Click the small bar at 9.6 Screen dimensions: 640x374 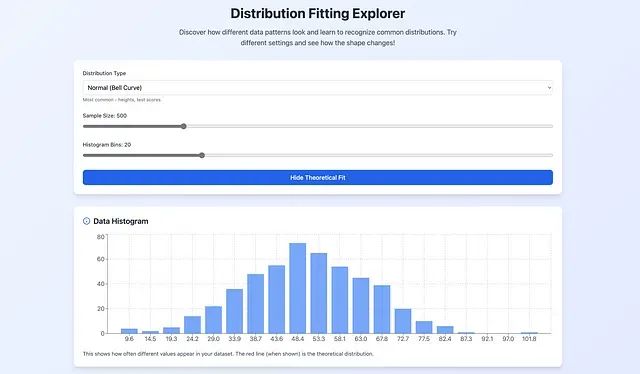[129, 331]
